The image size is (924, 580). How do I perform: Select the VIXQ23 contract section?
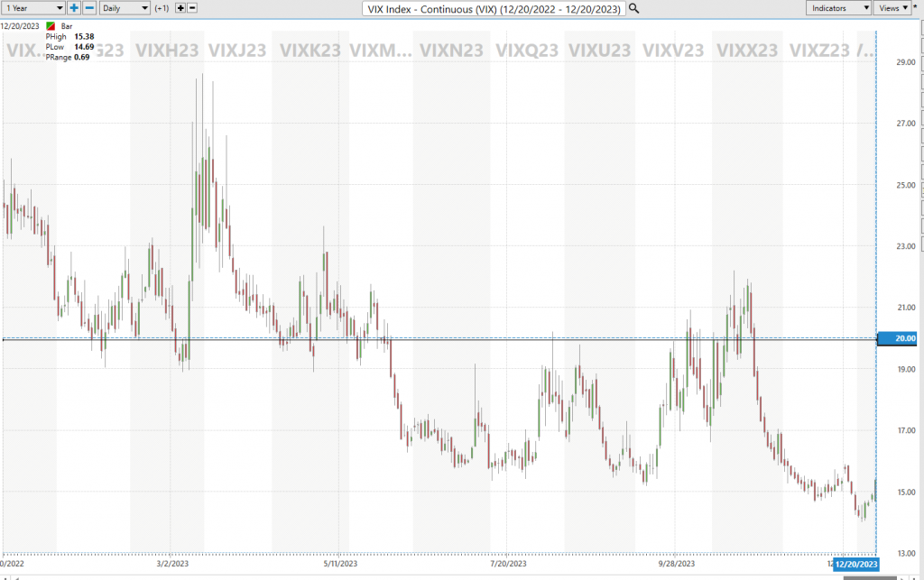coord(526,51)
